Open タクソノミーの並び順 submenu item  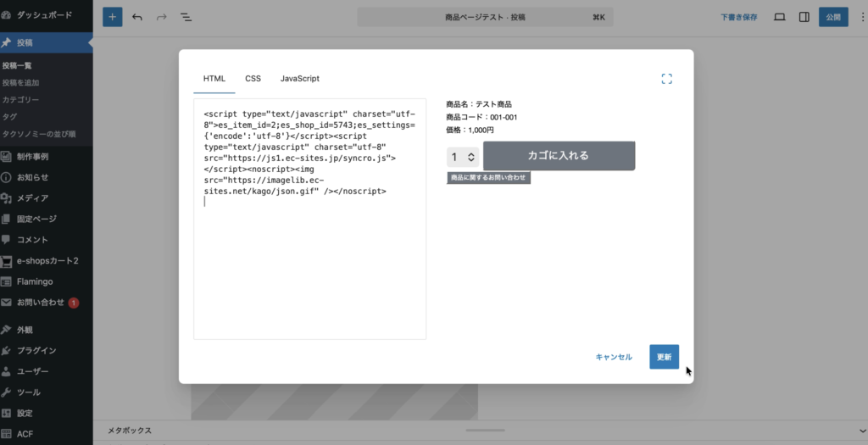point(39,134)
